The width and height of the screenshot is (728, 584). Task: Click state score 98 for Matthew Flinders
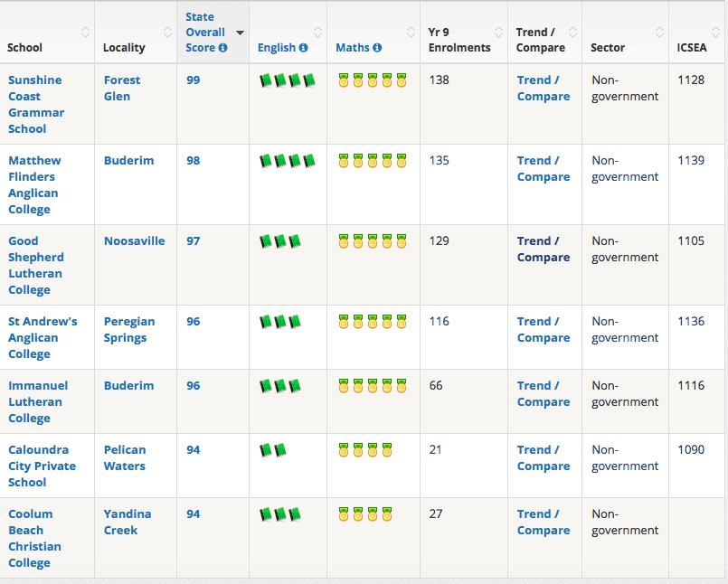(194, 161)
